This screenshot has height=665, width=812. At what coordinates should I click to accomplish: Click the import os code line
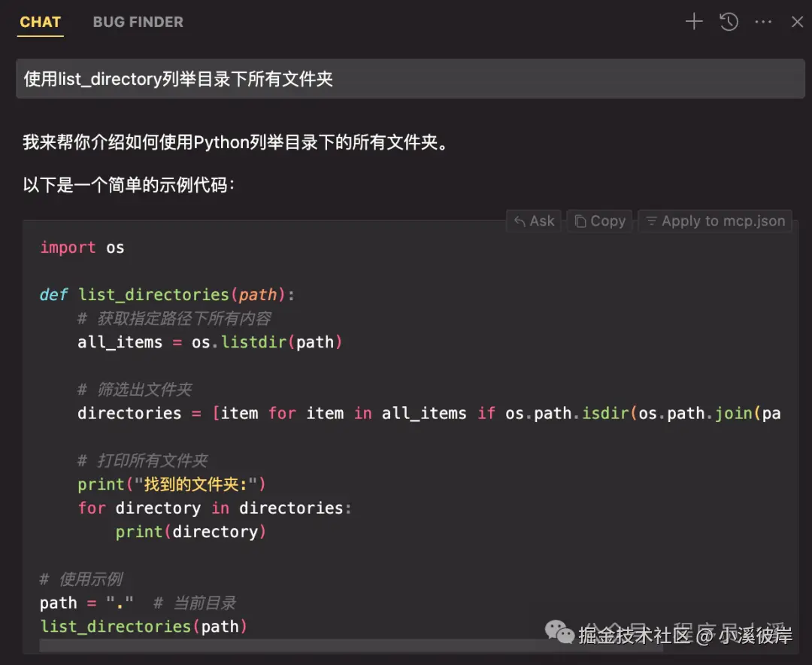point(83,247)
